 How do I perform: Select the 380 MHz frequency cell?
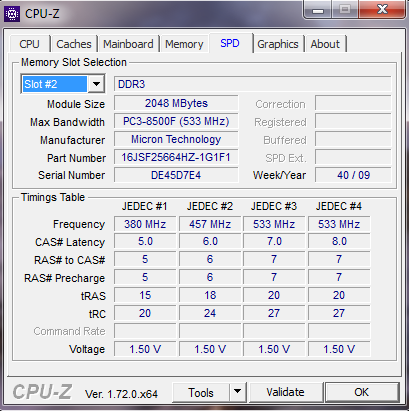point(145,224)
